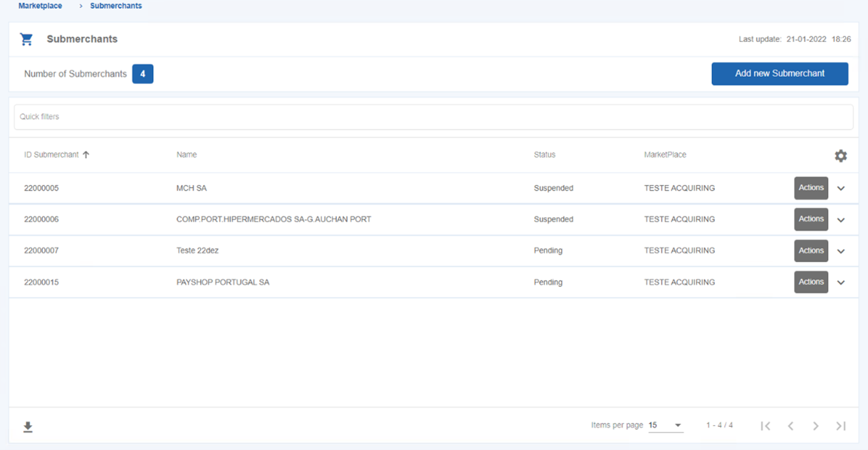
Task: Click the Quick filters input field
Action: point(433,117)
